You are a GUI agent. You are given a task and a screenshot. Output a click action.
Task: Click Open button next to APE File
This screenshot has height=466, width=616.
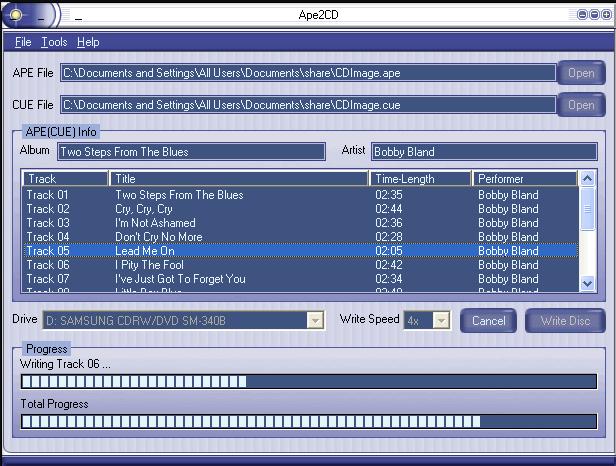click(x=581, y=73)
